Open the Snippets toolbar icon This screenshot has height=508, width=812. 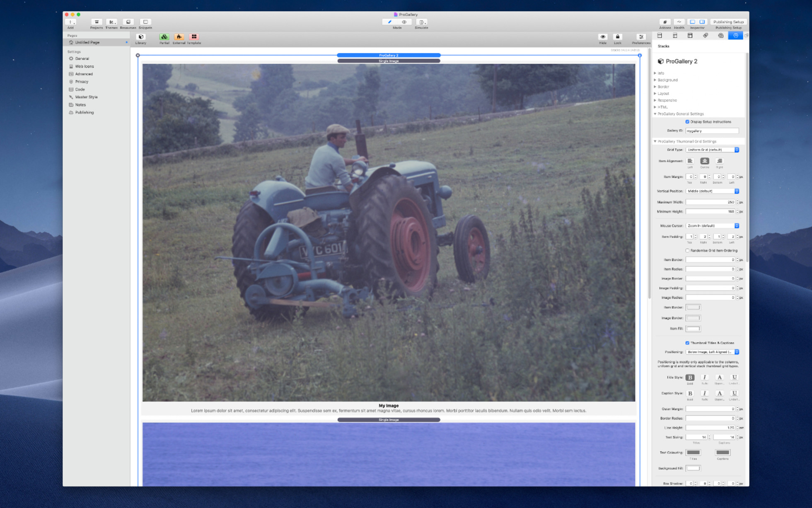tap(145, 22)
